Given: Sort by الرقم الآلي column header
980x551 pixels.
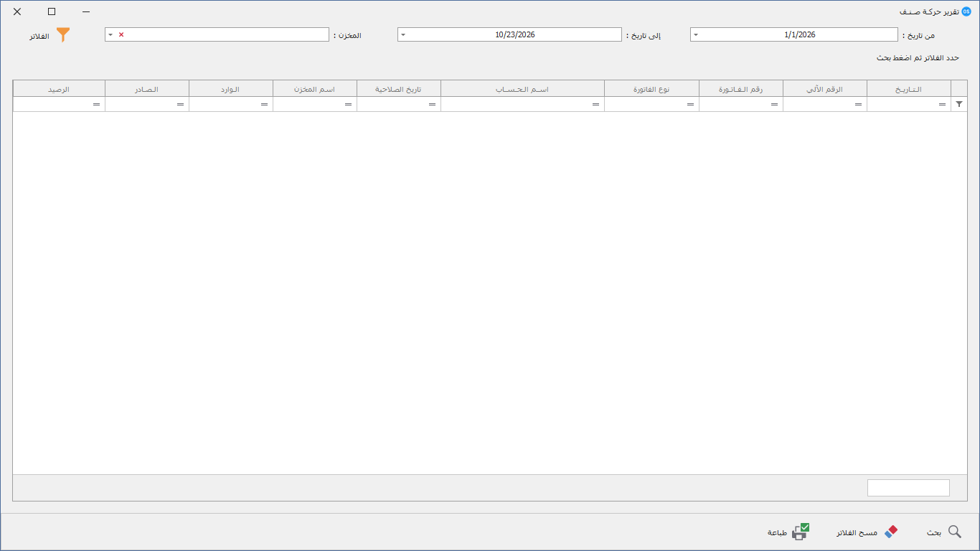Looking at the screenshot, I should click(825, 89).
